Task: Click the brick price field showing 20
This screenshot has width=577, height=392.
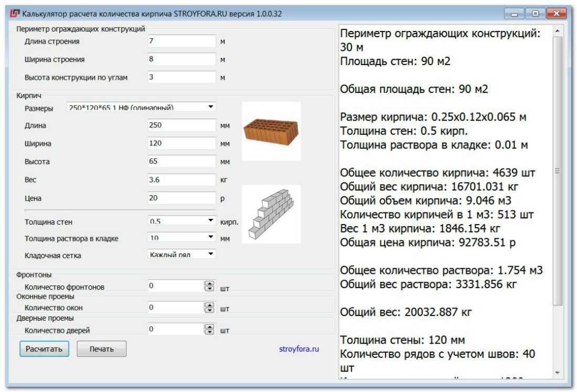Action: point(181,198)
